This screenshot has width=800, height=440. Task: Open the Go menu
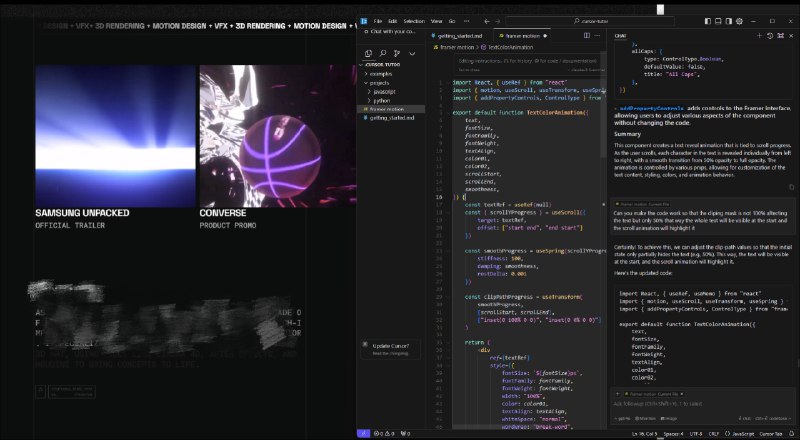(452, 21)
